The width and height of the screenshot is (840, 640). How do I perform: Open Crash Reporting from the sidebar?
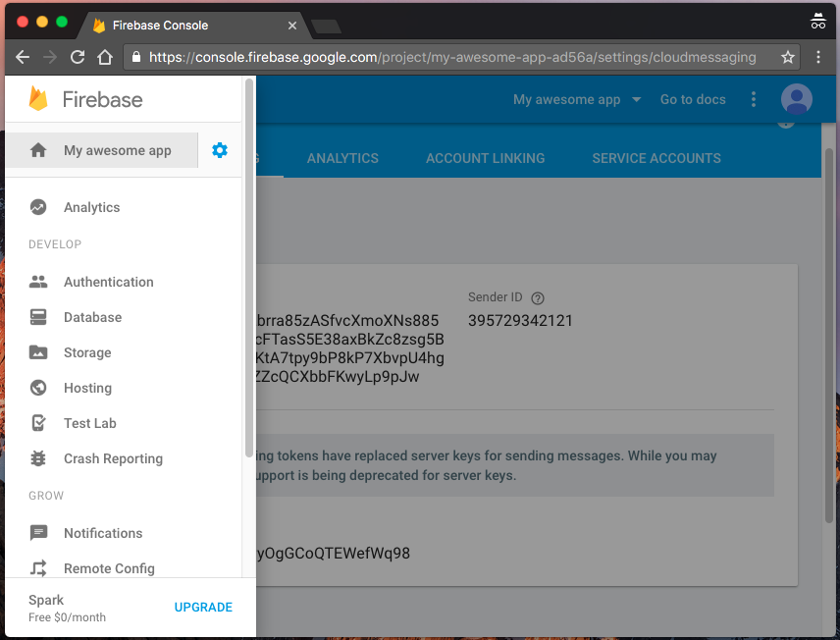124,458
